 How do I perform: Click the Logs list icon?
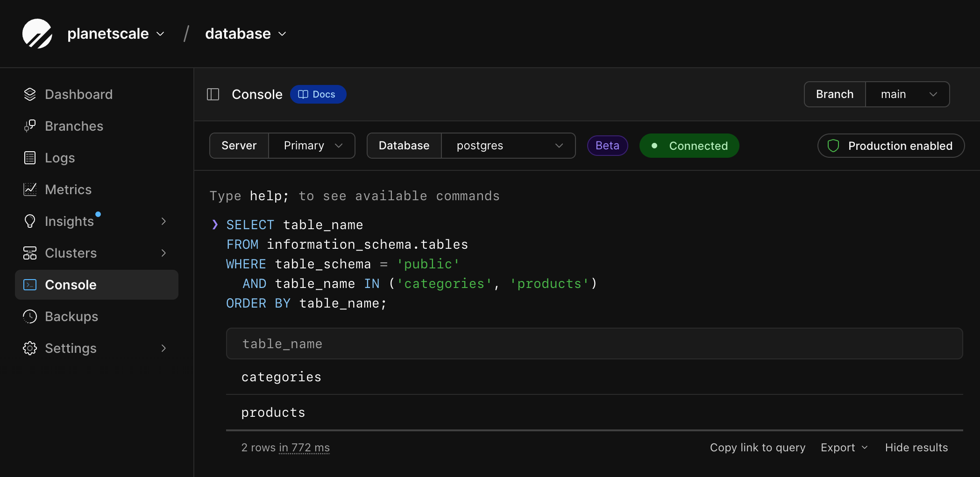[x=30, y=158]
